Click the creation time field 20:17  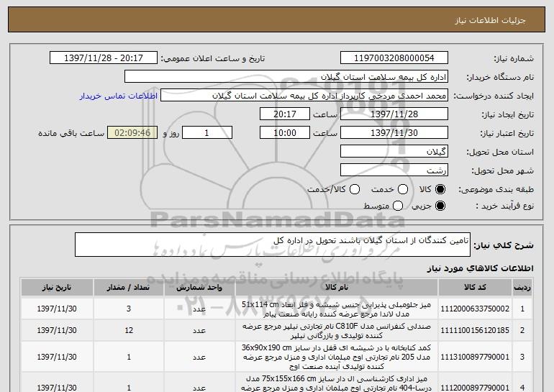(285, 114)
